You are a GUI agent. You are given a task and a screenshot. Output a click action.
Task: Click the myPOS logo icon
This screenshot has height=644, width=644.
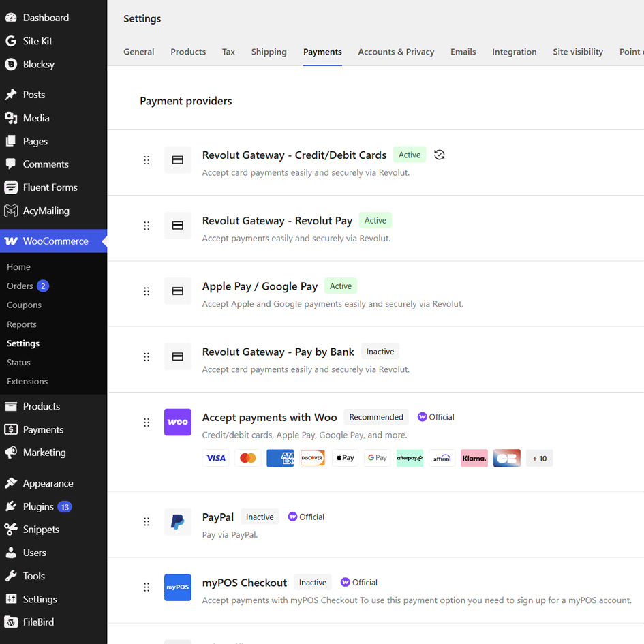tap(177, 587)
